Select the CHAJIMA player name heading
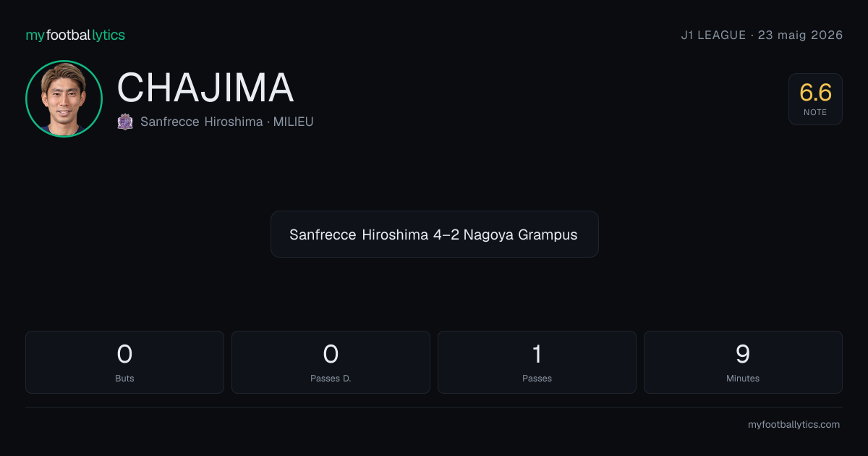The width and height of the screenshot is (868, 456). click(x=205, y=88)
